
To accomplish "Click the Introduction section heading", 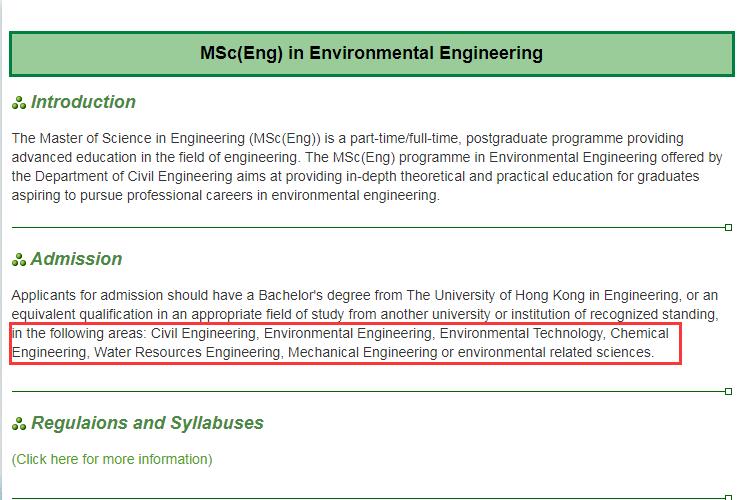I will [x=83, y=102].
